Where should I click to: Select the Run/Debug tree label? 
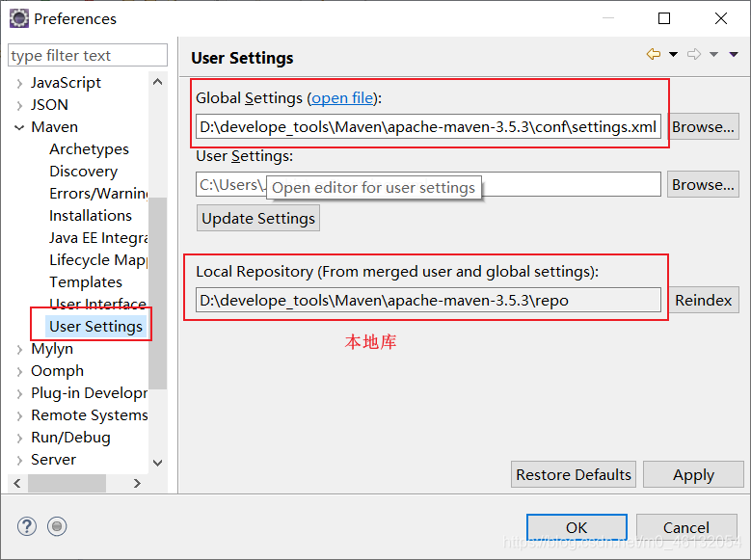tap(71, 438)
